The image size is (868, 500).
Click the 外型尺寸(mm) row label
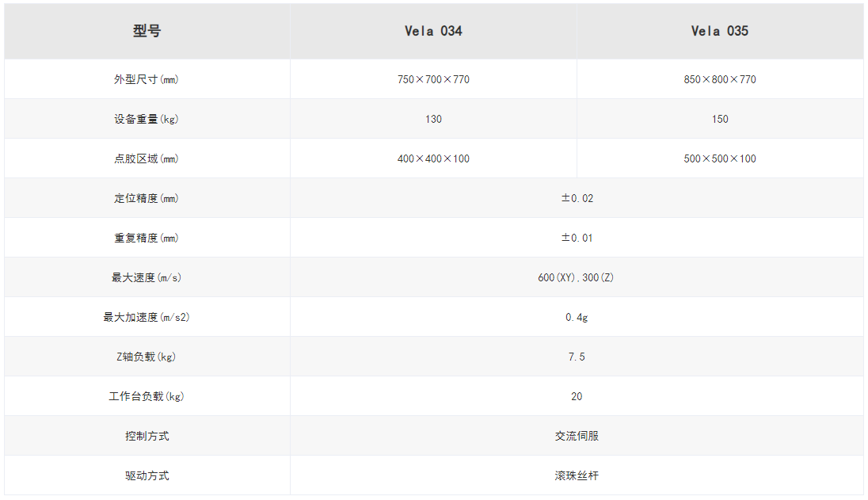(x=147, y=79)
